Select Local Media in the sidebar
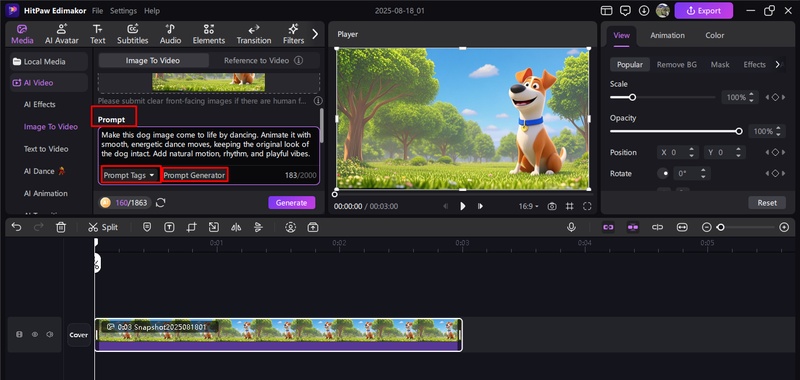The image size is (800, 380). (49, 62)
